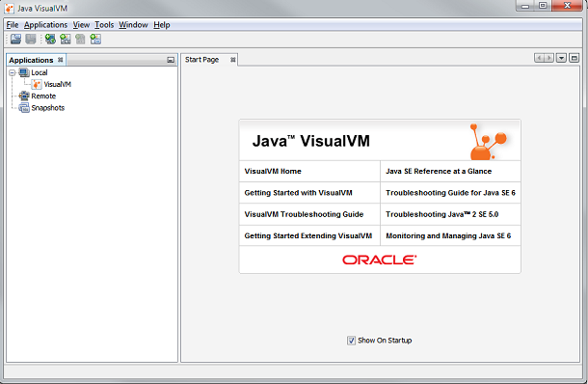Minimize the Applications panel

pyautogui.click(x=171, y=60)
